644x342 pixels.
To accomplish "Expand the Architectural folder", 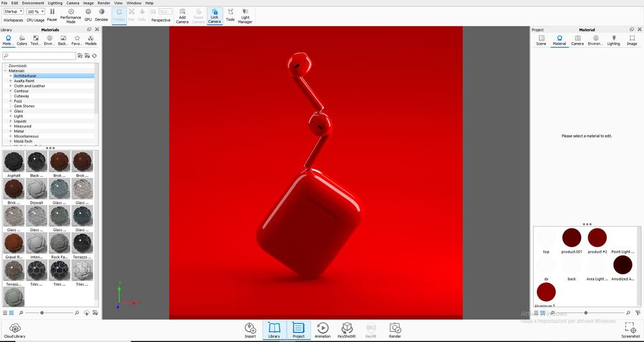I will (11, 76).
